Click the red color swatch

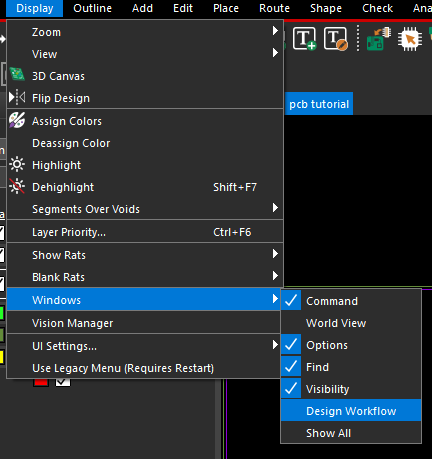[x=41, y=382]
